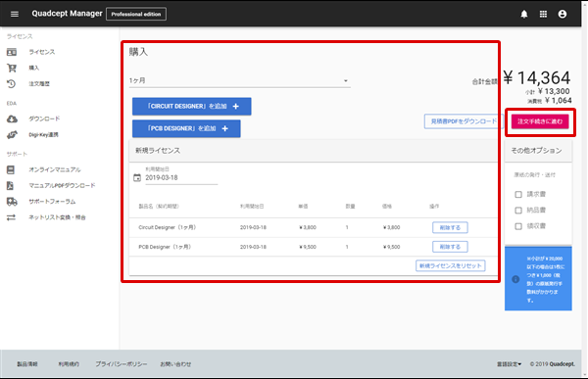Click the マニュアルPDFダウンロード file icon
The width and height of the screenshot is (588, 379).
pos(10,185)
